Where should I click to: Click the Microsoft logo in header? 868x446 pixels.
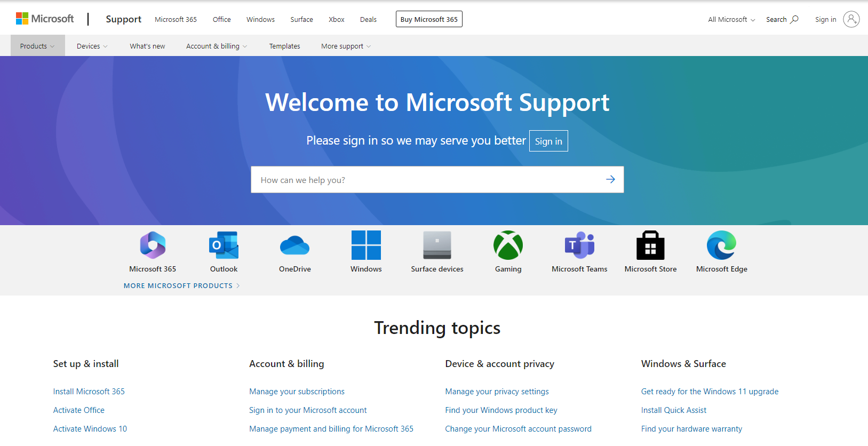45,19
